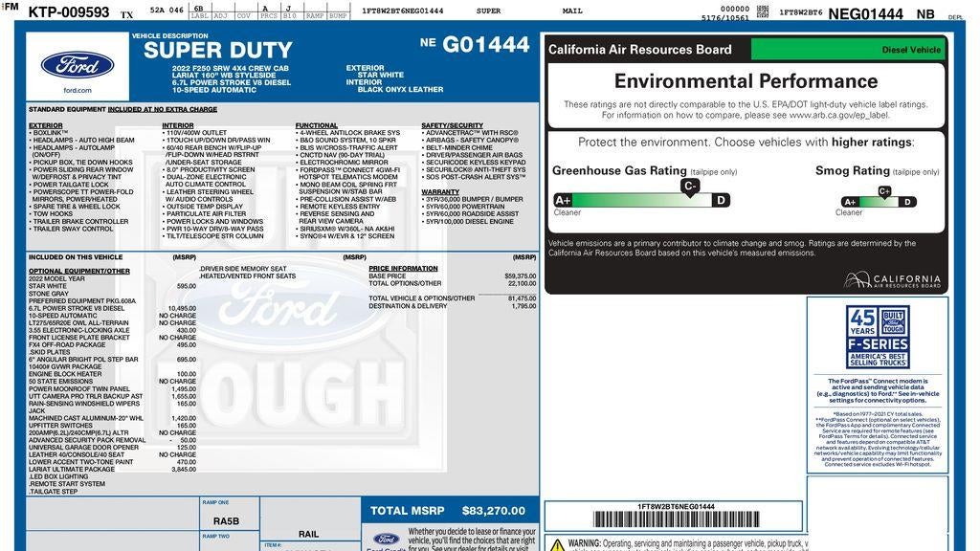Click the QR code in the header strip
Image resolution: width=980 pixels, height=551 pixels.
tap(763, 11)
